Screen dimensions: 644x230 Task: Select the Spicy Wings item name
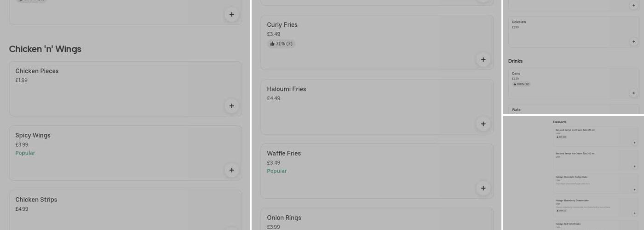[33, 135]
